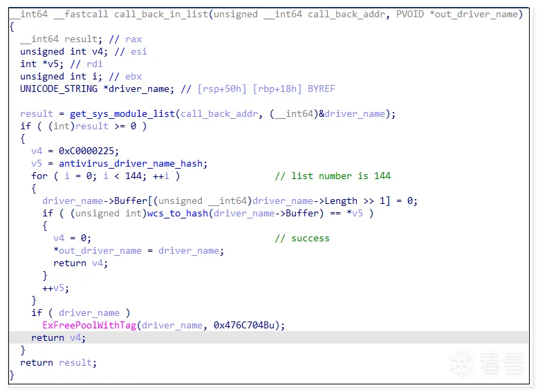Click the final 'return result;' line
Screen dimensions: 538x392
click(58, 363)
